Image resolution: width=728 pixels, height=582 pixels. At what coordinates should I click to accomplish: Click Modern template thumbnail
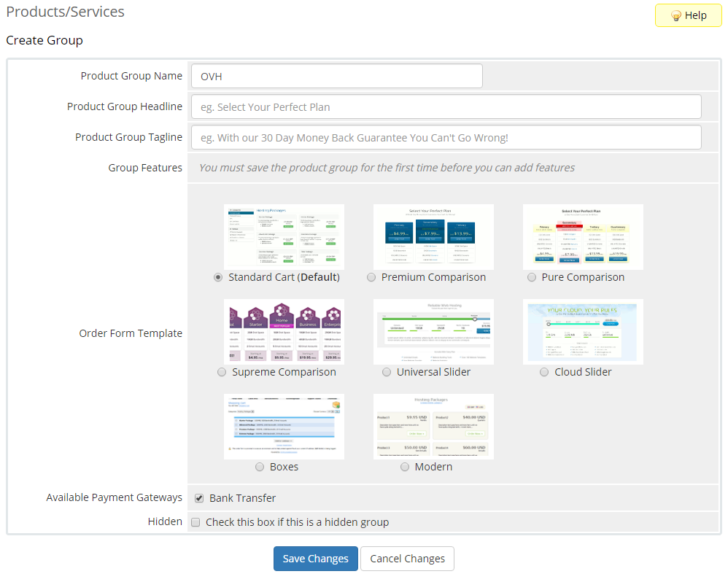(x=433, y=427)
